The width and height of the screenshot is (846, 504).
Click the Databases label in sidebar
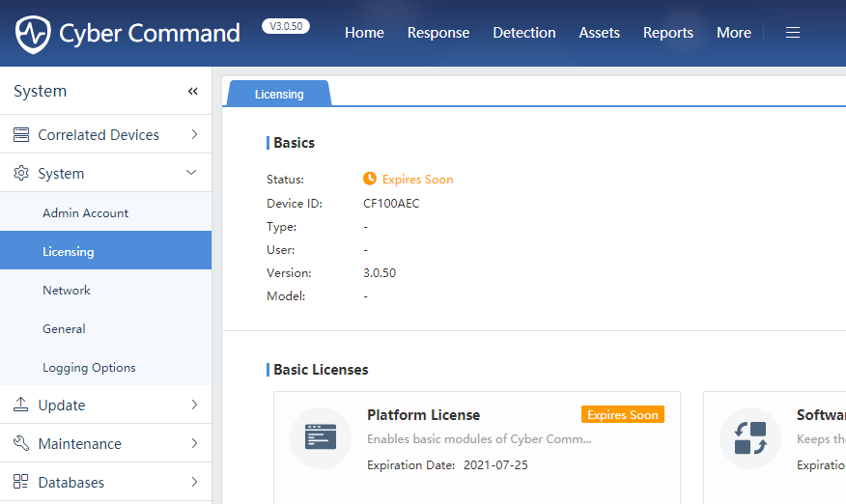[x=71, y=483]
